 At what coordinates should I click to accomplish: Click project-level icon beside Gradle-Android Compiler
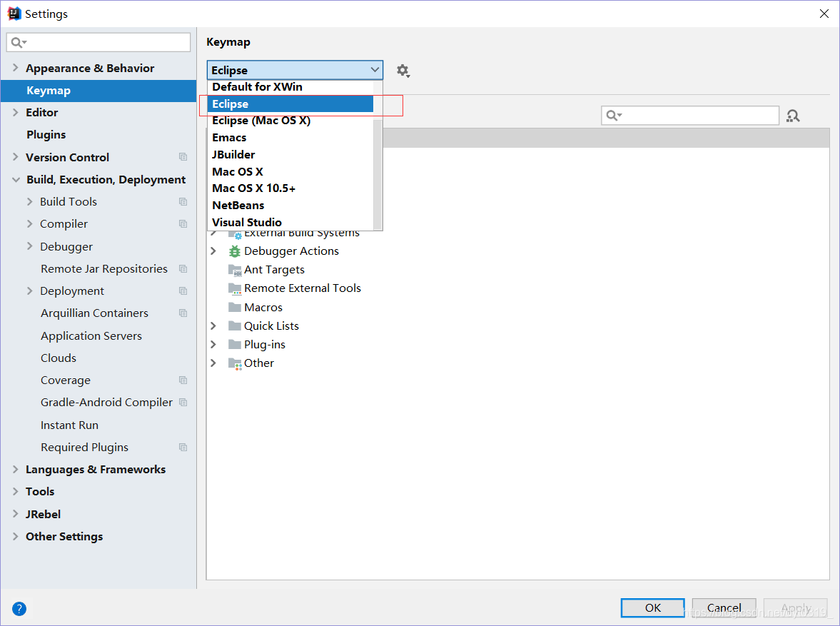183,402
